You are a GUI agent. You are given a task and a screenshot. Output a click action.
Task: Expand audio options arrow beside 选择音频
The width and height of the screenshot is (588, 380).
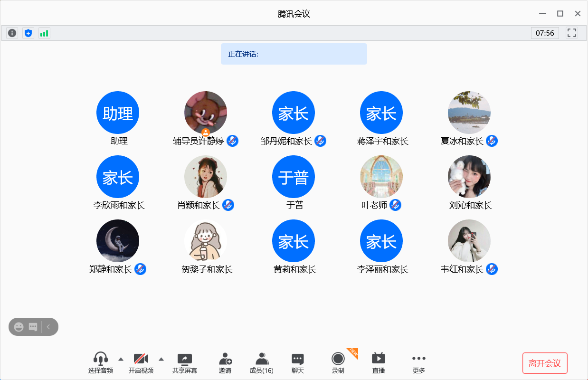click(x=121, y=359)
